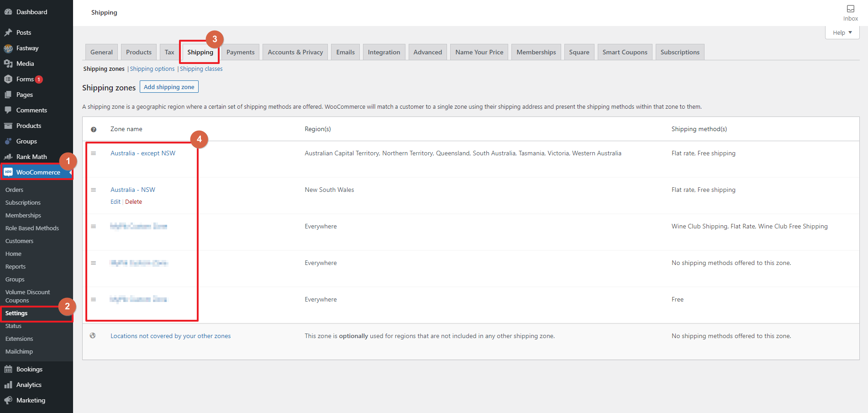Open the Smart Coupons tab
The height and width of the screenshot is (413, 868).
click(x=625, y=52)
